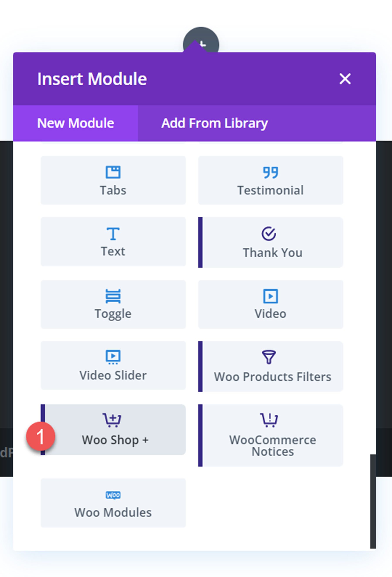Select the Woo Shop cart icon
This screenshot has height=577, width=392.
(113, 418)
